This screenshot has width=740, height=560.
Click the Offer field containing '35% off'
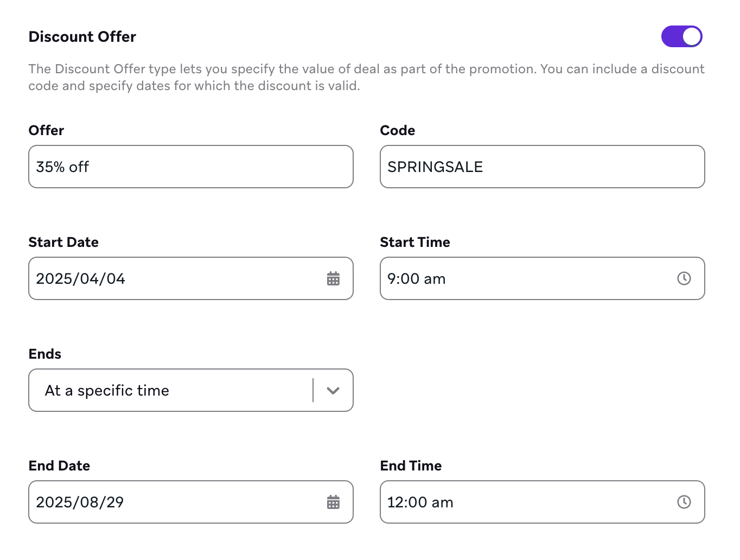click(x=190, y=167)
